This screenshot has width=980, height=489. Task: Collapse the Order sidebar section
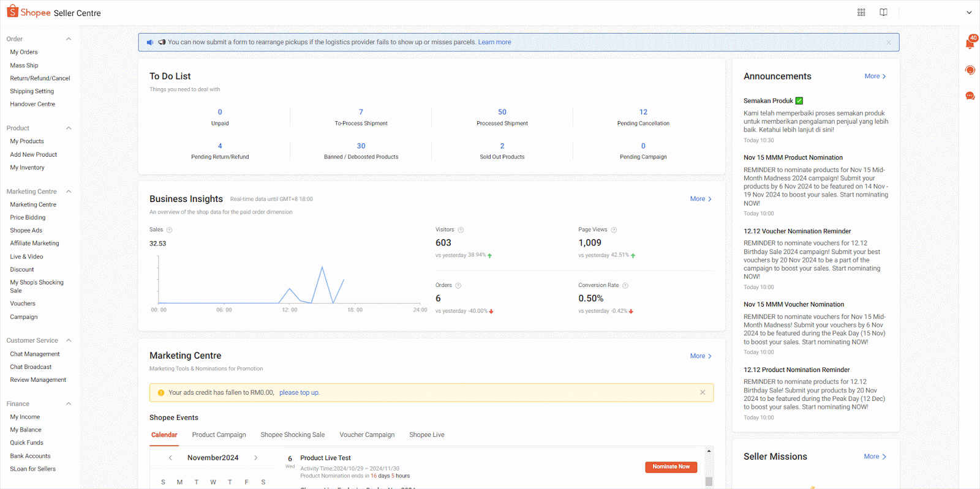[69, 39]
